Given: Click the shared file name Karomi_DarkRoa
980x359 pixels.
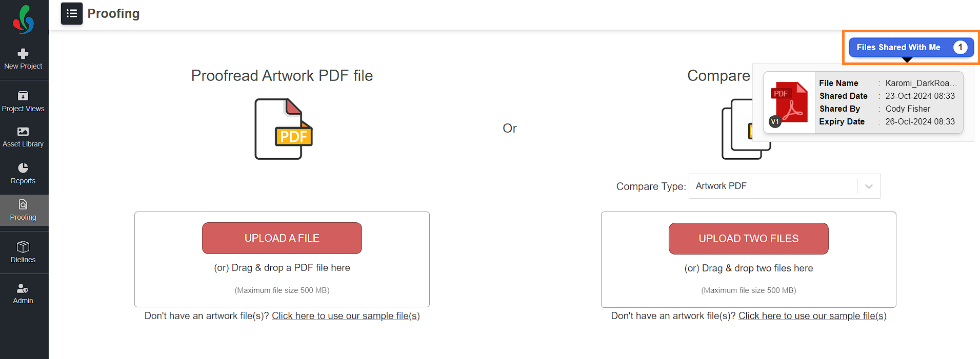Looking at the screenshot, I should pyautogui.click(x=921, y=83).
